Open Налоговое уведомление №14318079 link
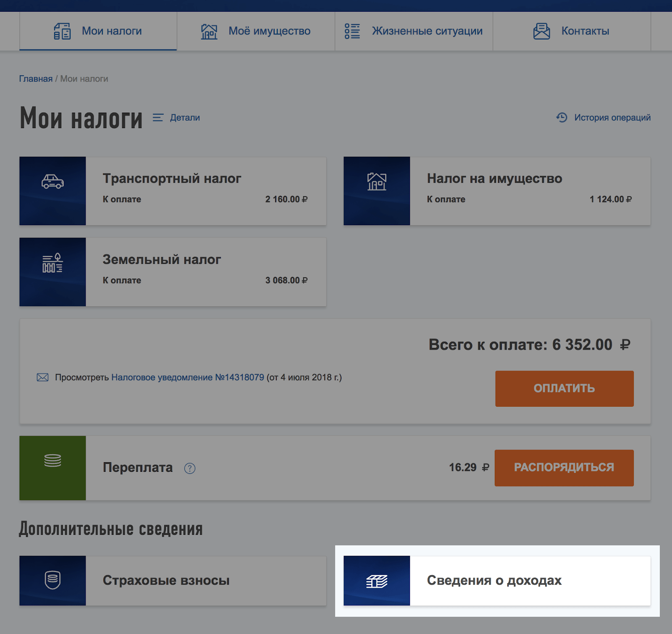Viewport: 672px width, 634px height. pos(188,377)
